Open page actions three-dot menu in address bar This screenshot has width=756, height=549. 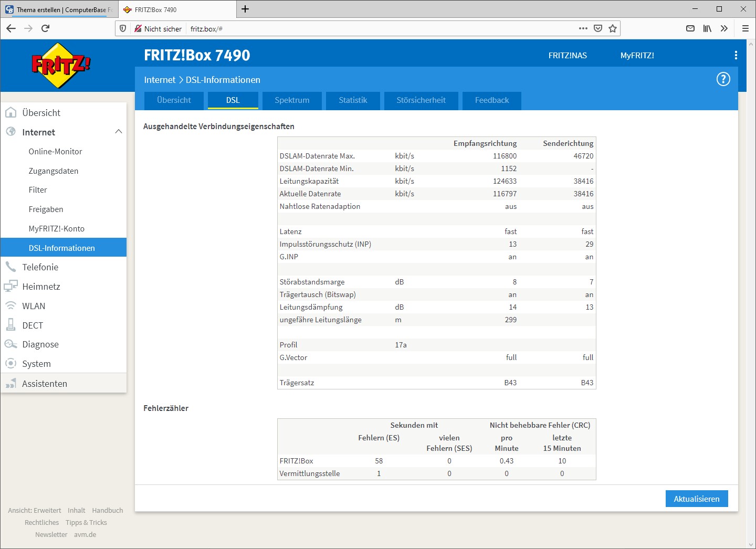click(x=583, y=28)
